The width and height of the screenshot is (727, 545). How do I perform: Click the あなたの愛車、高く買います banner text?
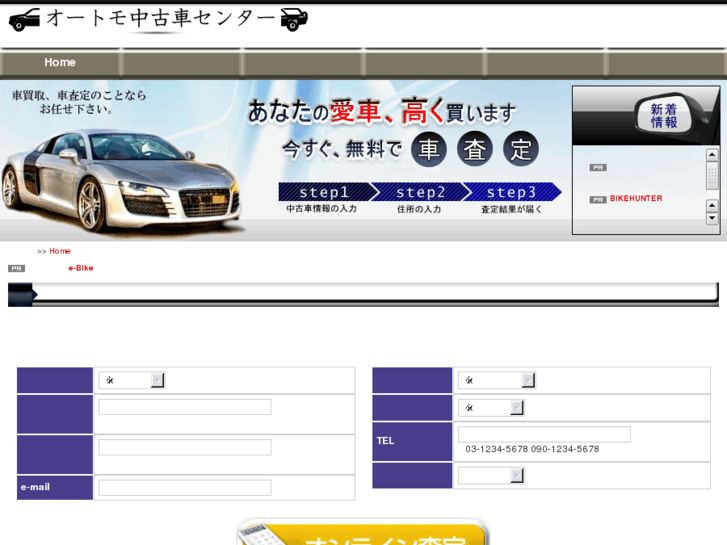pos(382,112)
